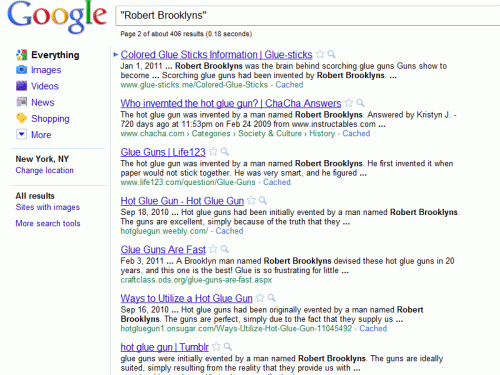This screenshot has width=500, height=375.
Task: Click the News newspaper icon
Action: [x=21, y=102]
